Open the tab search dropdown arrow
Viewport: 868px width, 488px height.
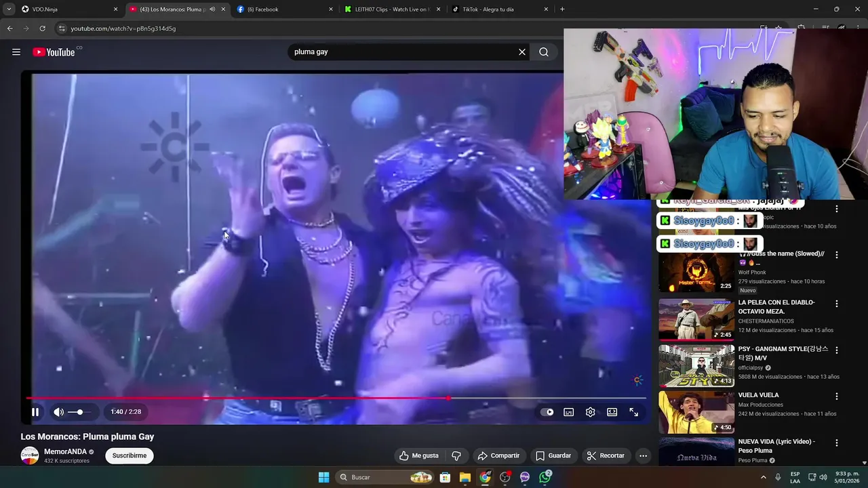9,9
